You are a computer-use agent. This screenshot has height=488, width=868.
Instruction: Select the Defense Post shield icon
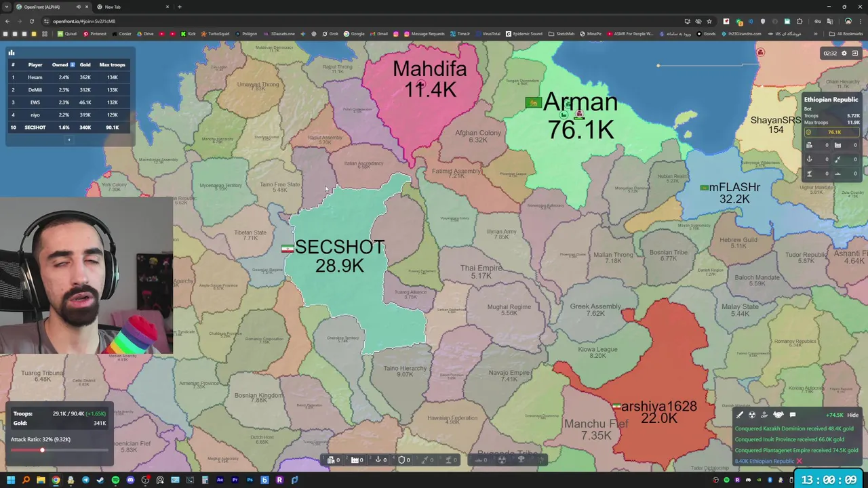click(402, 460)
